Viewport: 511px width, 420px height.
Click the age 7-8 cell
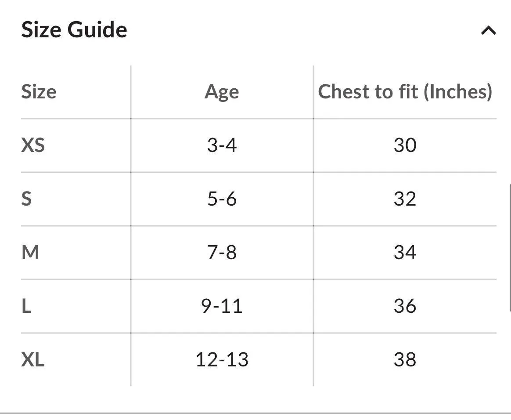(222, 253)
